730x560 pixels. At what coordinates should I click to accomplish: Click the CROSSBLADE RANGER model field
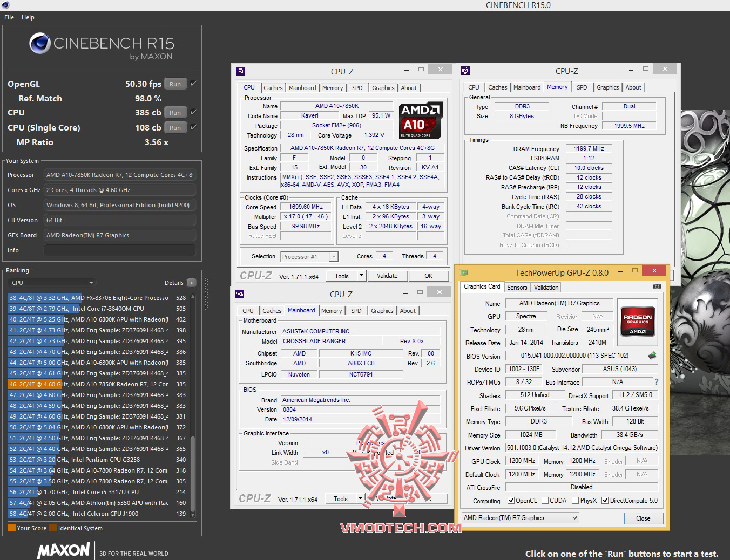point(331,341)
